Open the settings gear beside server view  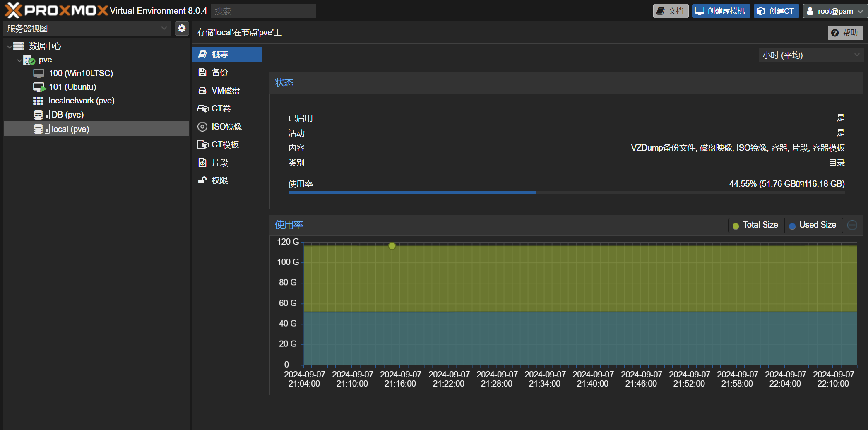click(181, 28)
